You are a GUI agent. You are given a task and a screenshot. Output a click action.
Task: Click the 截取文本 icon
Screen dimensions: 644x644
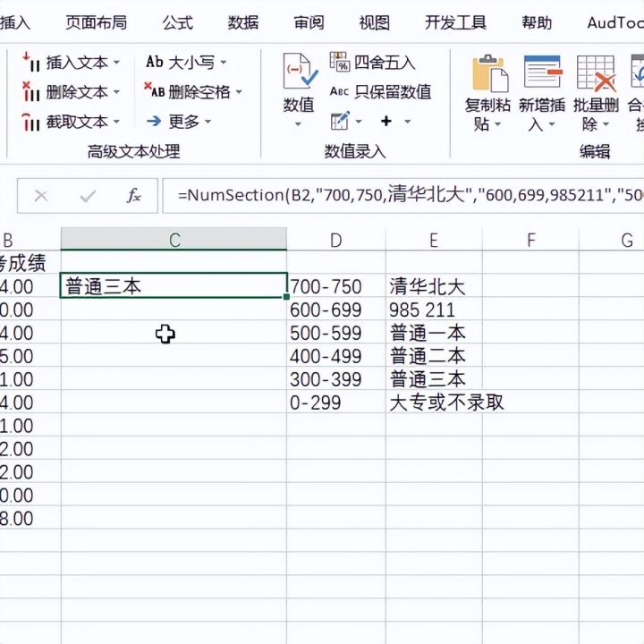31,122
